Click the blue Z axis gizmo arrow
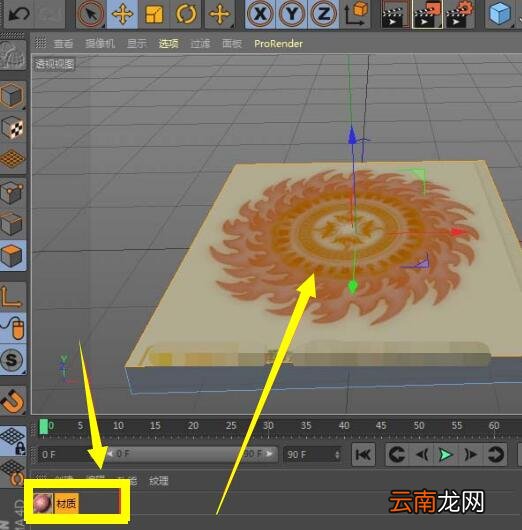Image resolution: width=522 pixels, height=530 pixels. (x=352, y=135)
